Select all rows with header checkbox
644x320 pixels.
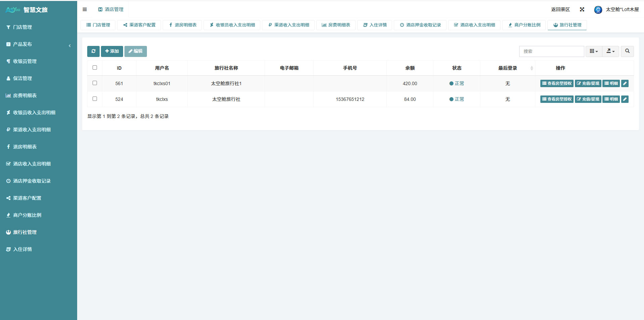tap(95, 68)
